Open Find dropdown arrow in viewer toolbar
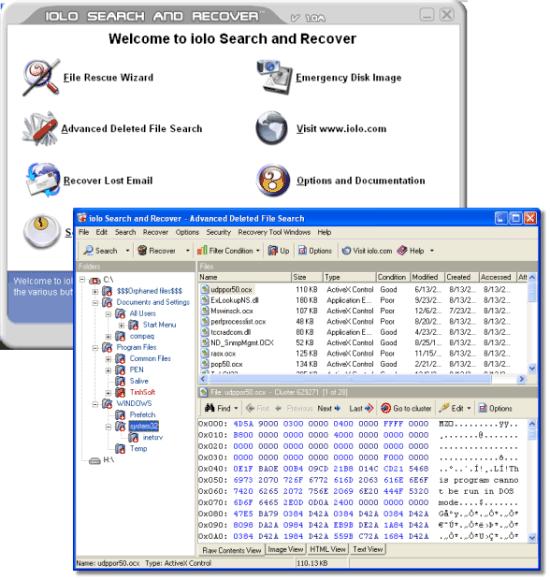The width and height of the screenshot is (550, 580). (236, 408)
